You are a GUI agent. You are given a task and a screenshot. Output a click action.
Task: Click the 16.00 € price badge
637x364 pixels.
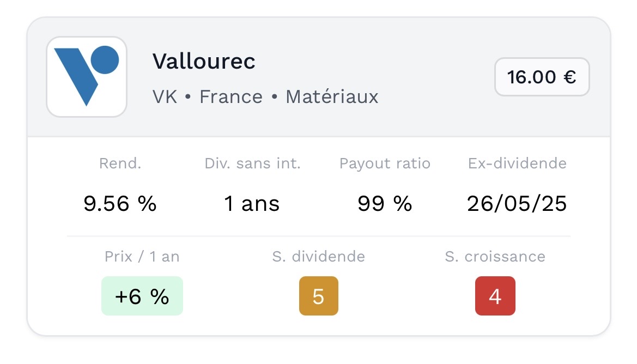point(542,77)
